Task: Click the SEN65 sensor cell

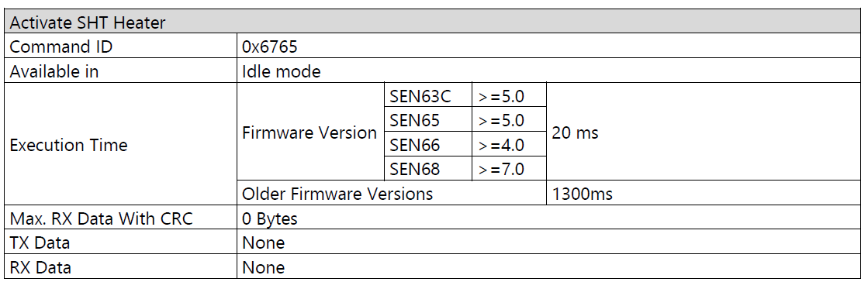Action: tap(428, 119)
